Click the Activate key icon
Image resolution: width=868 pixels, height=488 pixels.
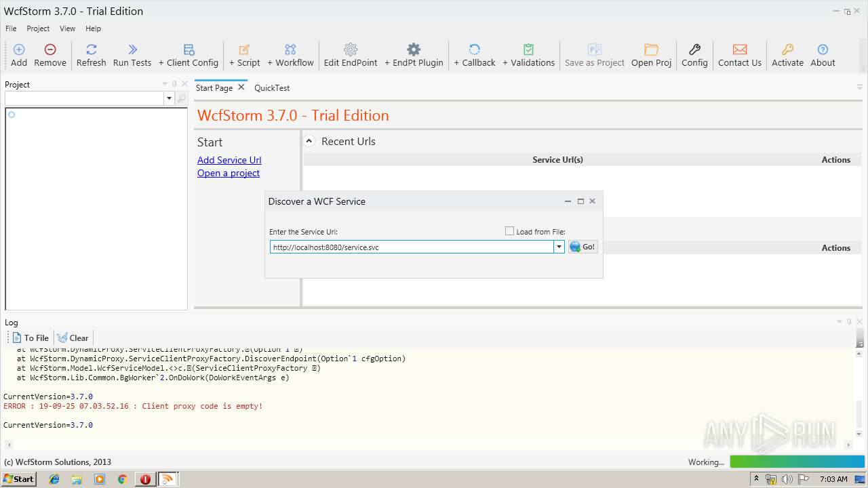pyautogui.click(x=787, y=49)
